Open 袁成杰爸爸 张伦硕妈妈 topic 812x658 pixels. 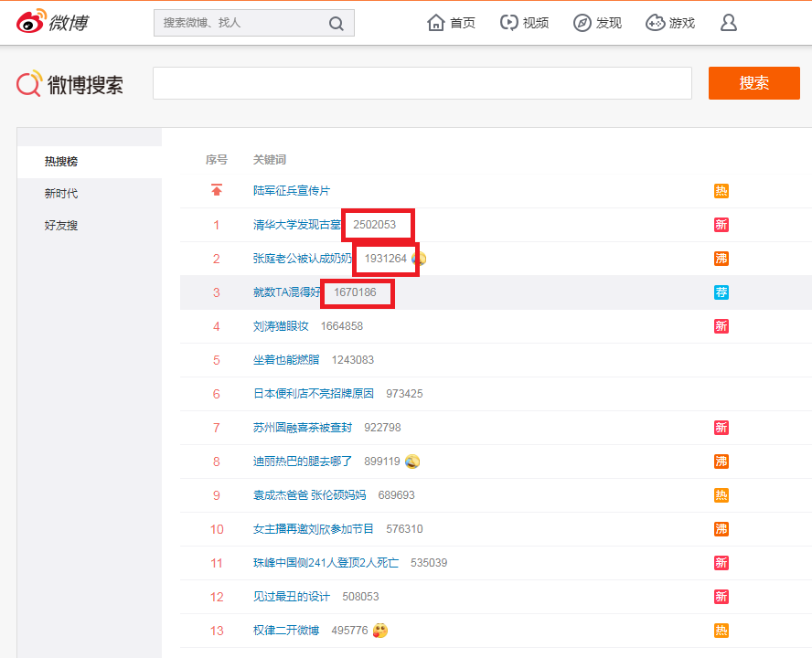tap(309, 495)
